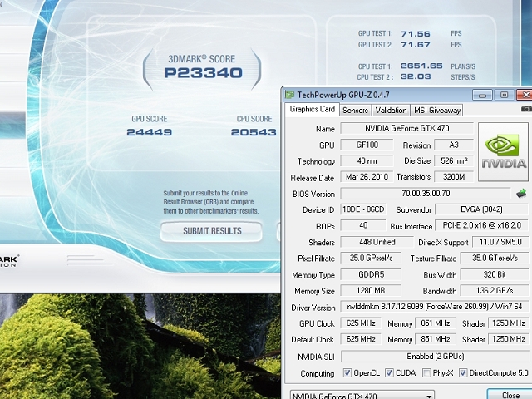Toggle the OpenCL checkbox
The height and width of the screenshot is (399, 532).
(x=347, y=373)
